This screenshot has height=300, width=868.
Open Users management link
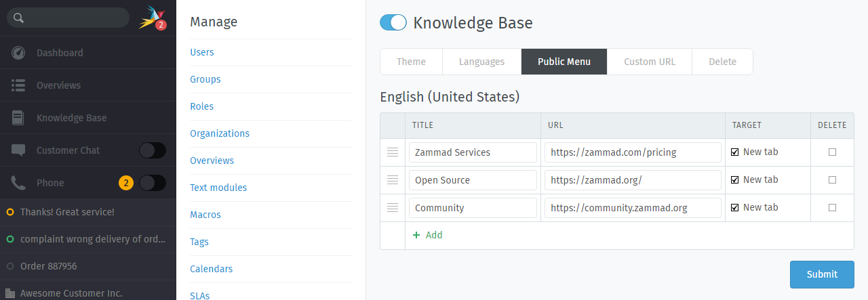click(x=202, y=52)
